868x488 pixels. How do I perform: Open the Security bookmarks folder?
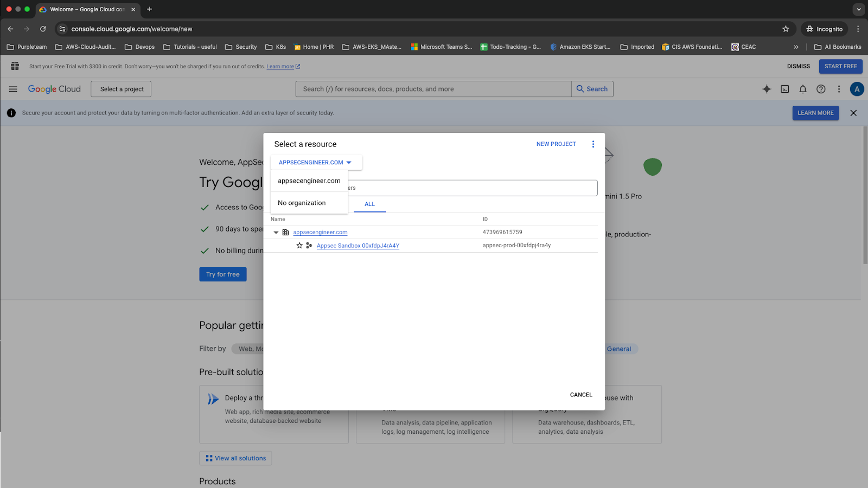[x=241, y=47]
